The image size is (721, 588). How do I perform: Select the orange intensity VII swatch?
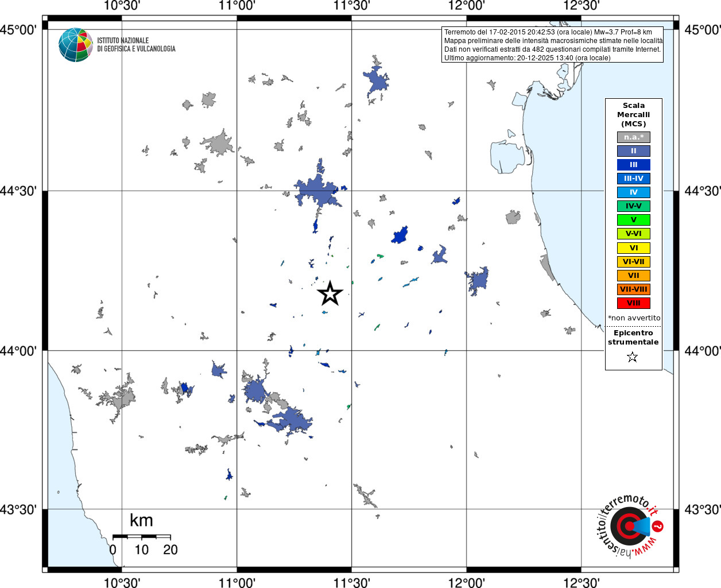[634, 276]
